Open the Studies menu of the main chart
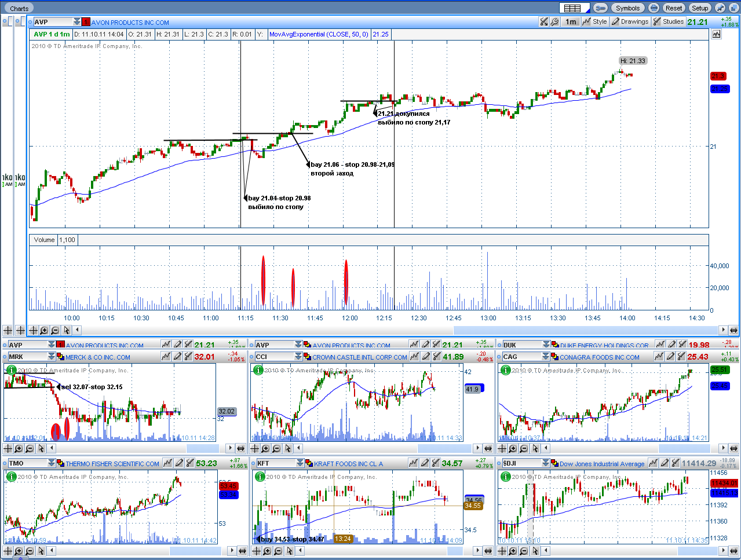The height and width of the screenshot is (560, 741). click(669, 22)
